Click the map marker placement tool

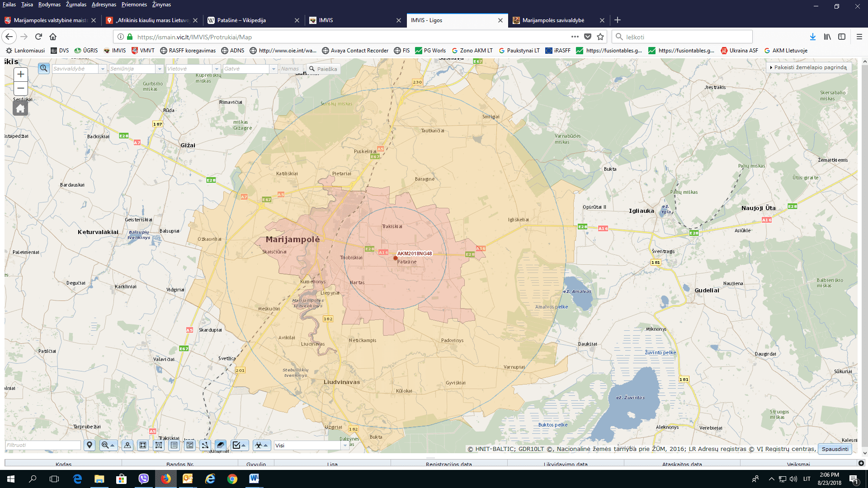(x=127, y=445)
